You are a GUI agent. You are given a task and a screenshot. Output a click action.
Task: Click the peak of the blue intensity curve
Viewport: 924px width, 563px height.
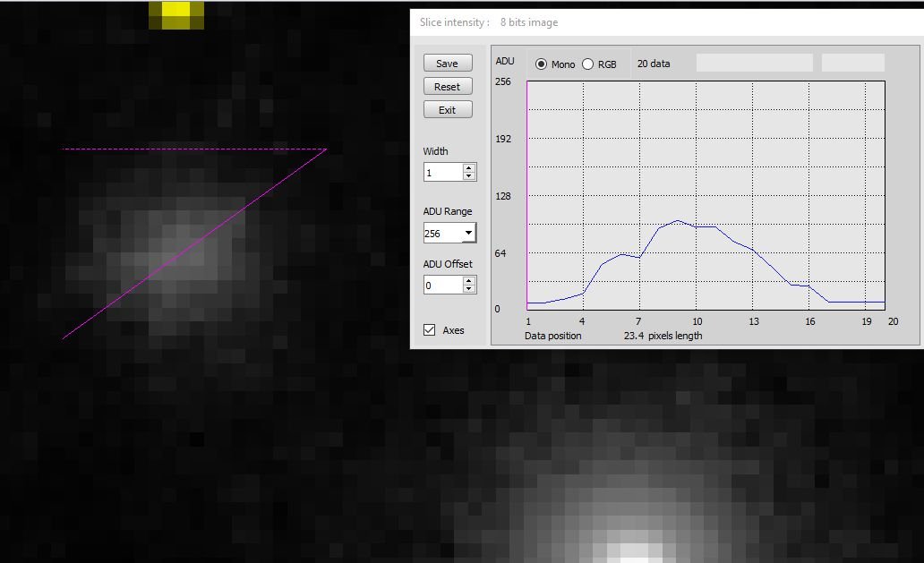tap(678, 220)
